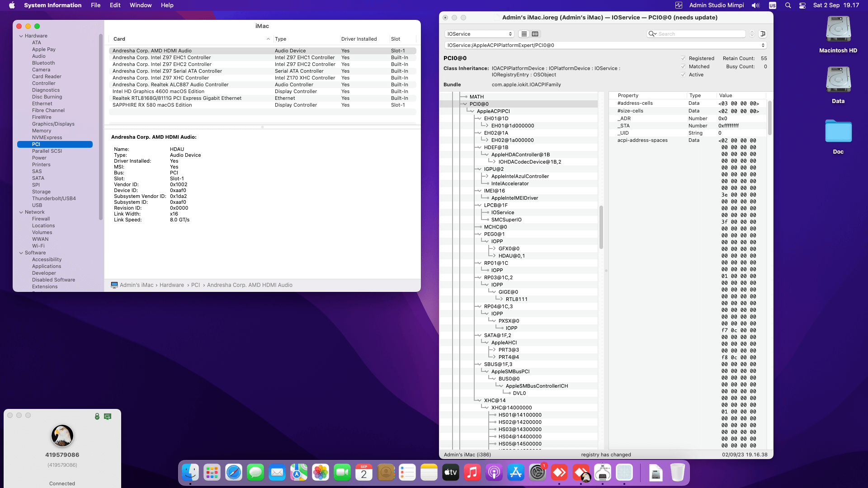The image size is (868, 488).
Task: Open Reminders from the Dock
Action: (x=407, y=473)
